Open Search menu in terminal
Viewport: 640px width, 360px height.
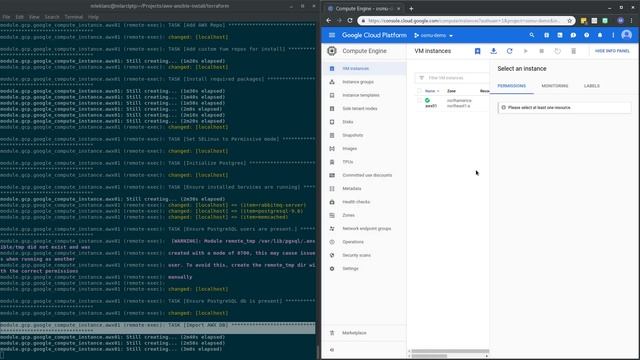click(x=52, y=17)
